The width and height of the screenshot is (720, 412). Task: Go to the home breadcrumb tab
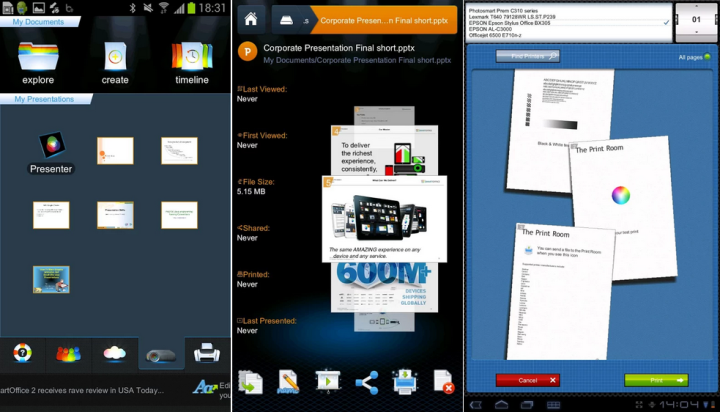(251, 19)
